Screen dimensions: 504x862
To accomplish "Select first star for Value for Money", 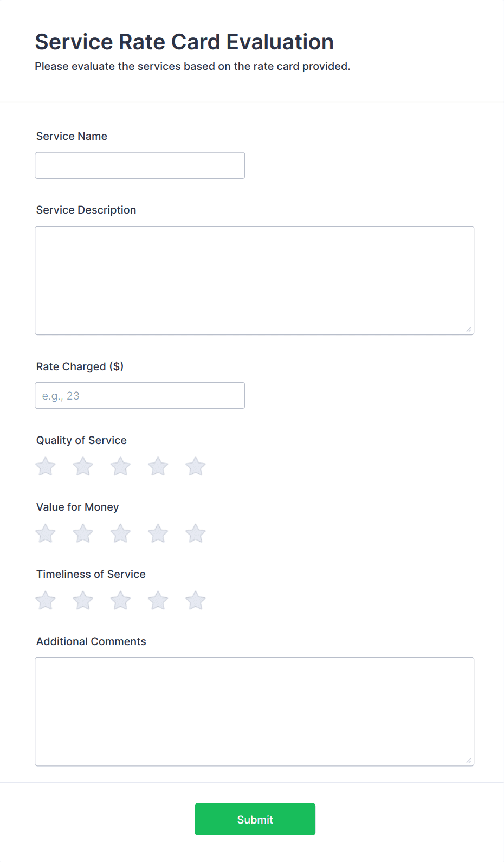I will tap(46, 534).
